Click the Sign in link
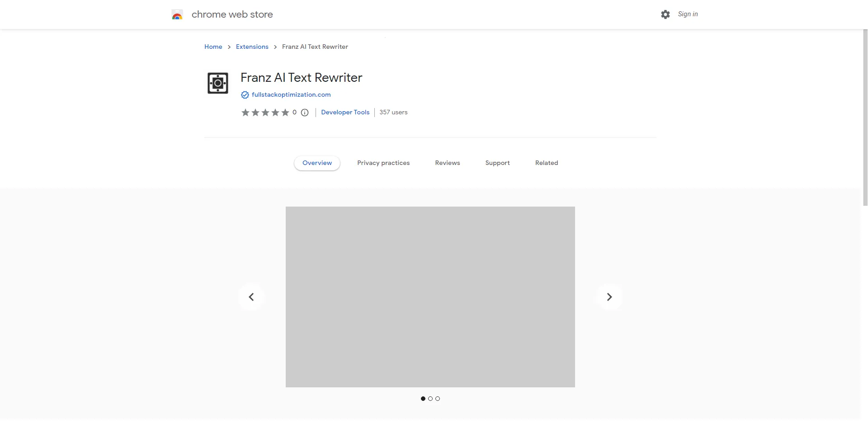868x428 pixels. (688, 14)
